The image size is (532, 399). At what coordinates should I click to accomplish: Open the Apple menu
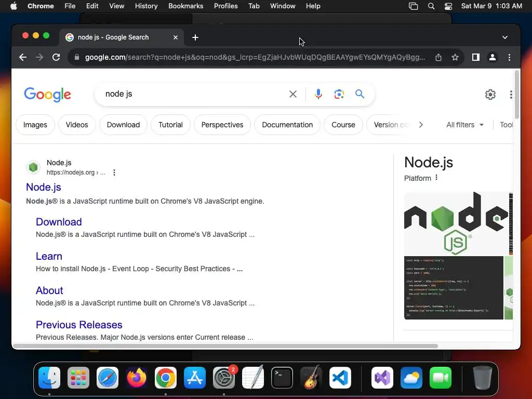coord(14,6)
